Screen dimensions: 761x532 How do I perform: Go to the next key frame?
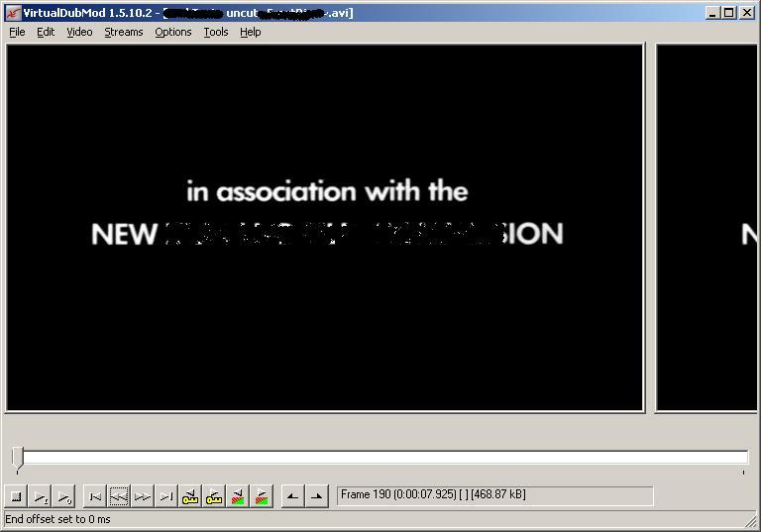[x=214, y=496]
